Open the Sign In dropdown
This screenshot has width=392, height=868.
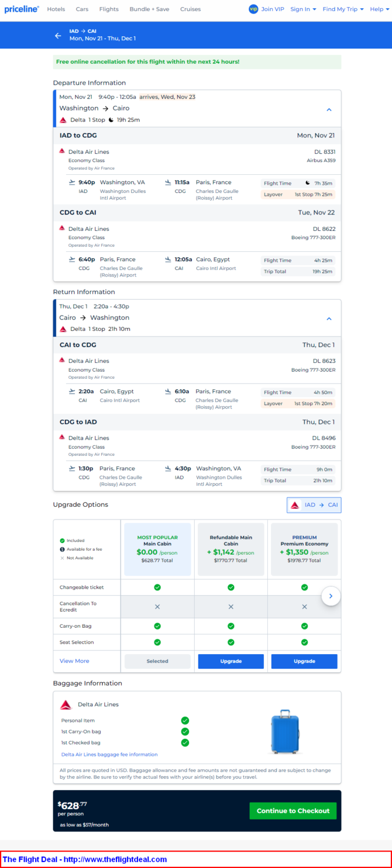tap(303, 9)
